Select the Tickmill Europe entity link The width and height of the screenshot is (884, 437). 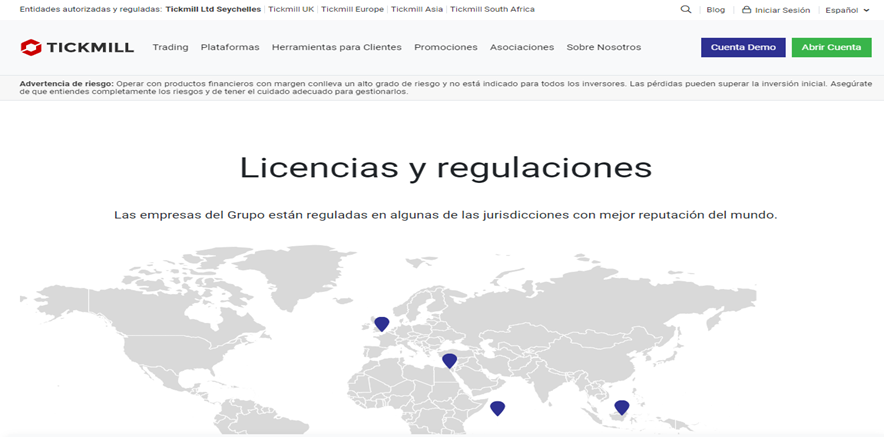(352, 10)
